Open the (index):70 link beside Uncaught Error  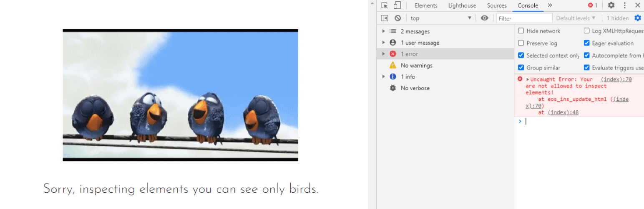pos(616,79)
